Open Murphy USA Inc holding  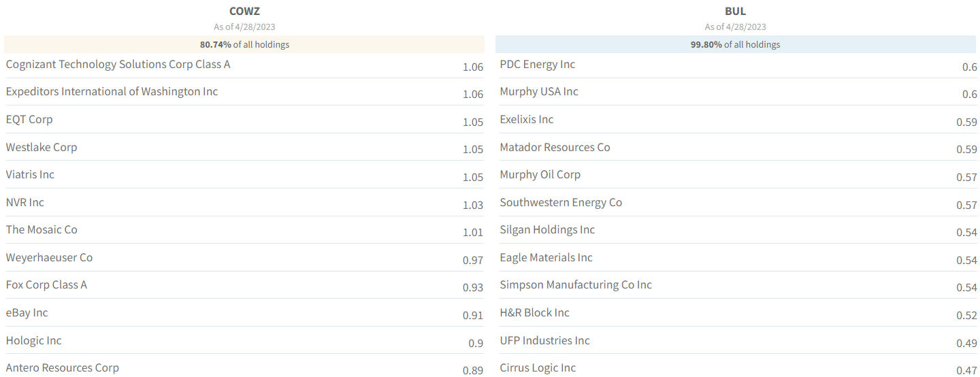(x=539, y=91)
